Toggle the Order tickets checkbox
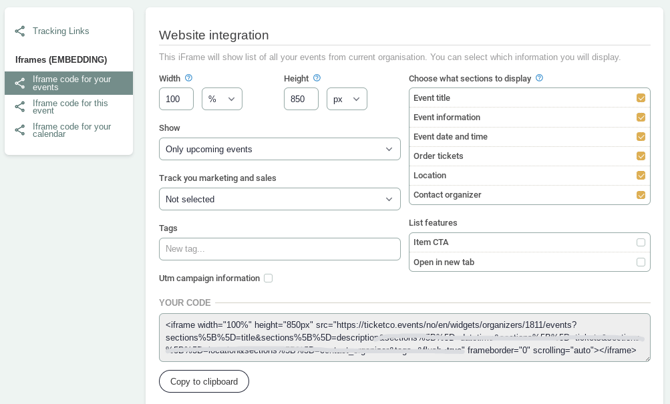Screen dimensions: 670x404 tap(640, 156)
